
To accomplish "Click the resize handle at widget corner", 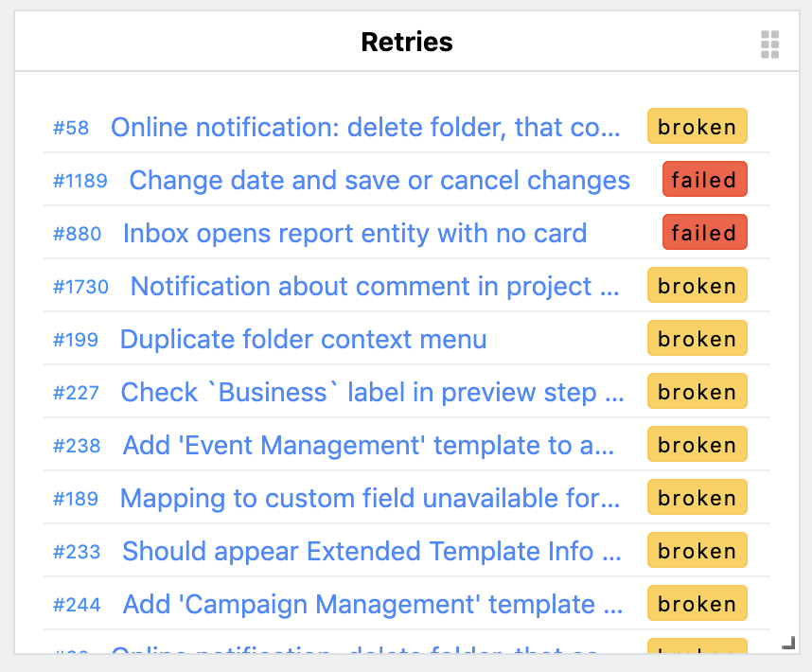I will coord(788,644).
